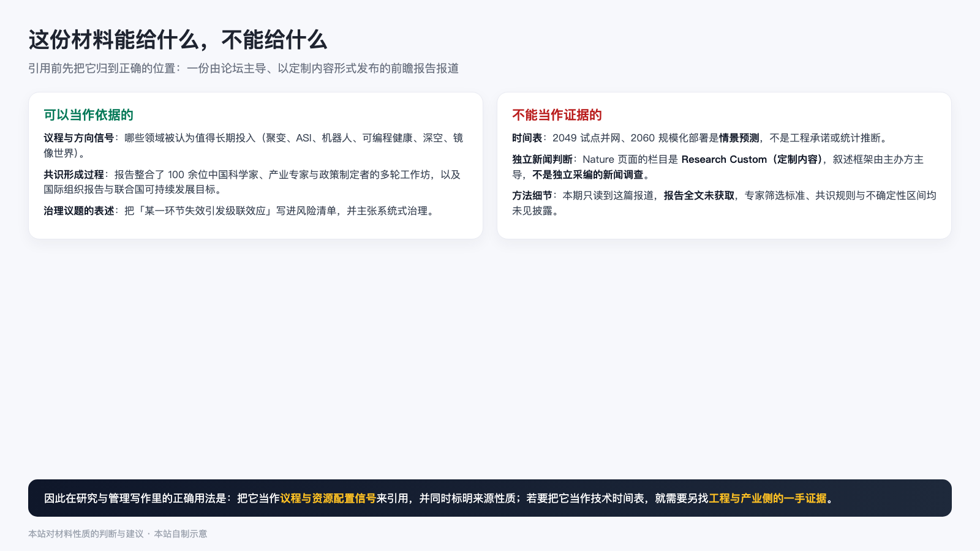980x551 pixels.
Task: Select the bold label 治理议题的表述
Action: tap(79, 211)
